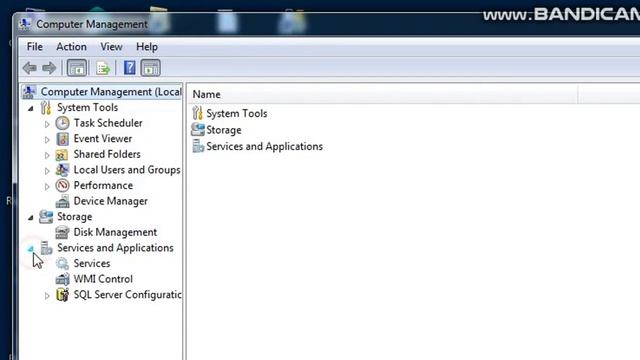Open Help via the blue question mark icon
The width and height of the screenshot is (640, 360).
pyautogui.click(x=129, y=68)
